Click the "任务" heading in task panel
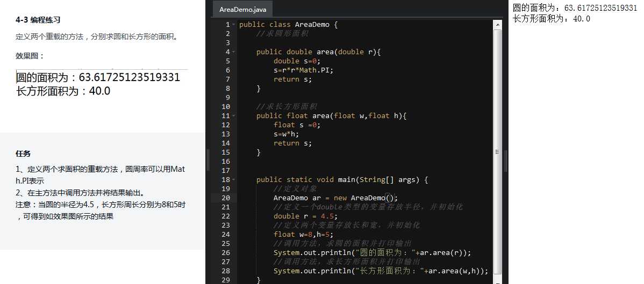This screenshot has height=284, width=644. point(23,154)
